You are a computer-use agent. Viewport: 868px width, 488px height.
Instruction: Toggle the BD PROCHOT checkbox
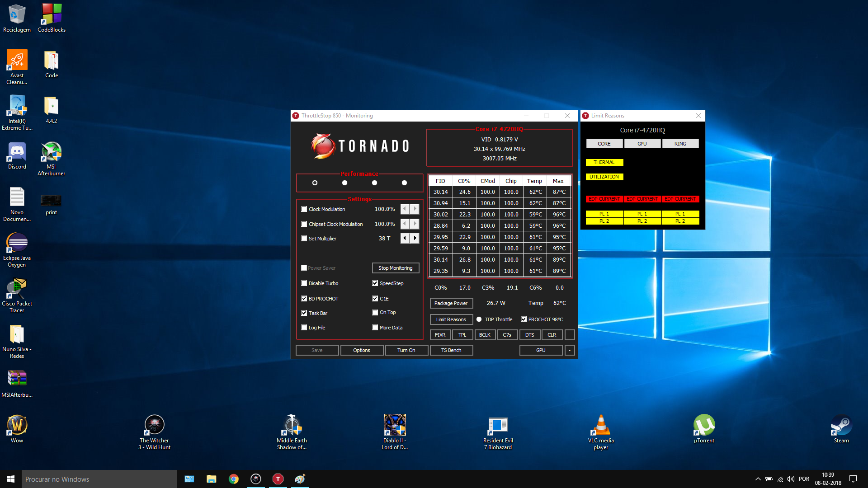304,299
